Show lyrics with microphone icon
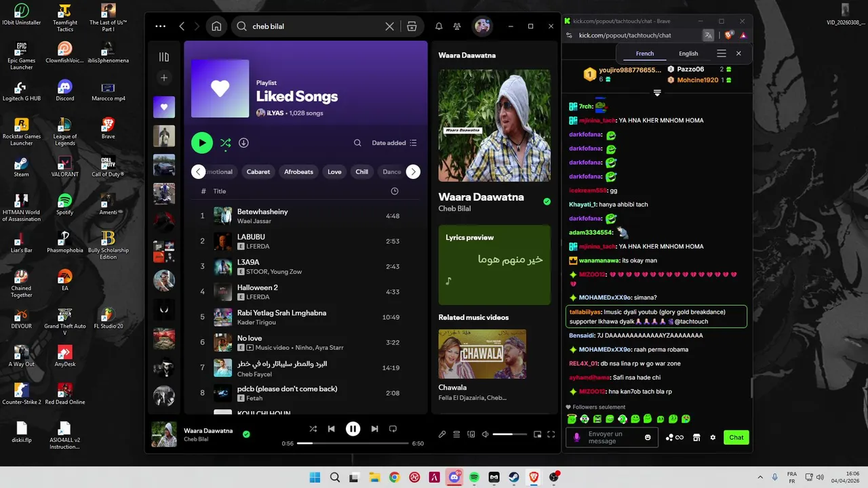Viewport: 868px width, 488px height. [442, 434]
